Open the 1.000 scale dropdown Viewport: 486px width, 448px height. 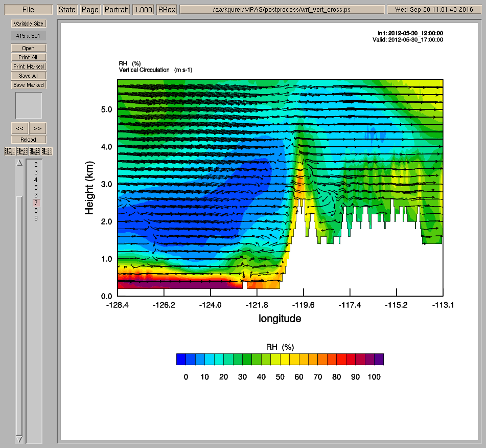(x=143, y=10)
